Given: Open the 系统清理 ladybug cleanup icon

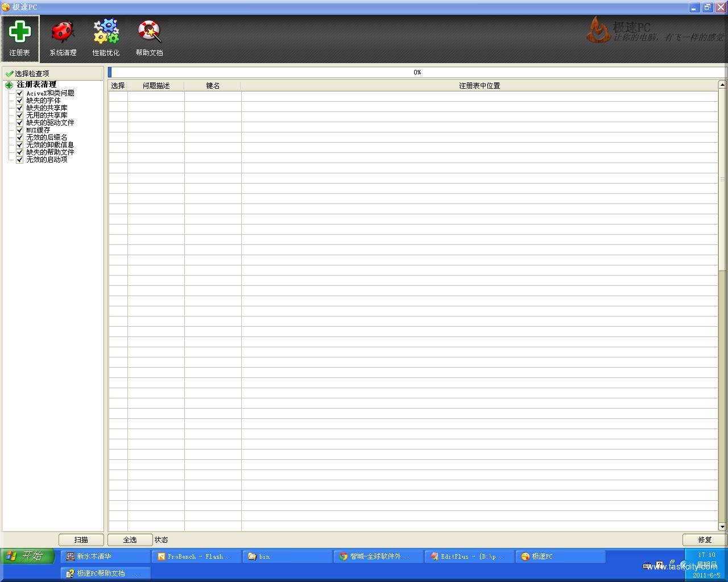Looking at the screenshot, I should coord(63,37).
